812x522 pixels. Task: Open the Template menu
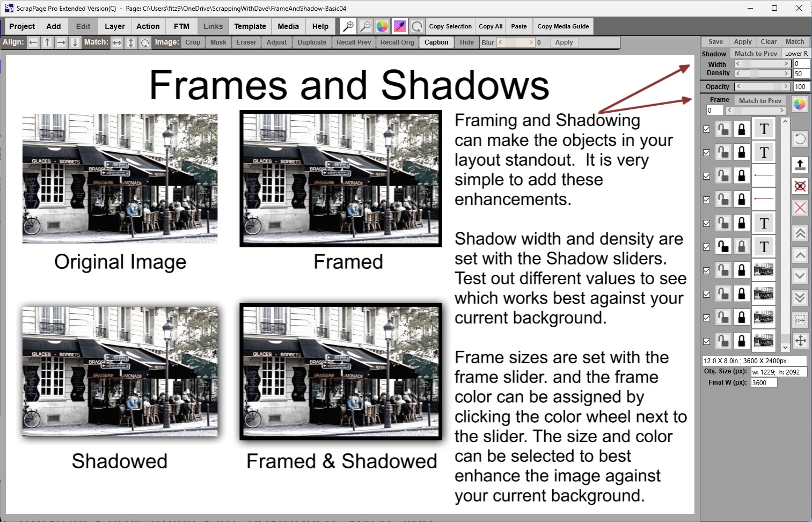point(250,26)
